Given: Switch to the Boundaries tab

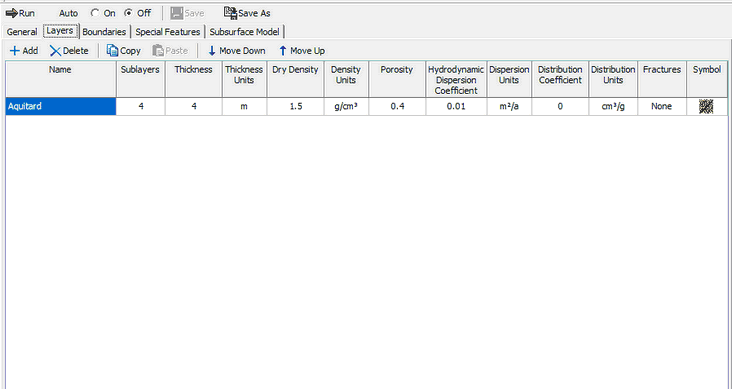Looking at the screenshot, I should pyautogui.click(x=104, y=32).
